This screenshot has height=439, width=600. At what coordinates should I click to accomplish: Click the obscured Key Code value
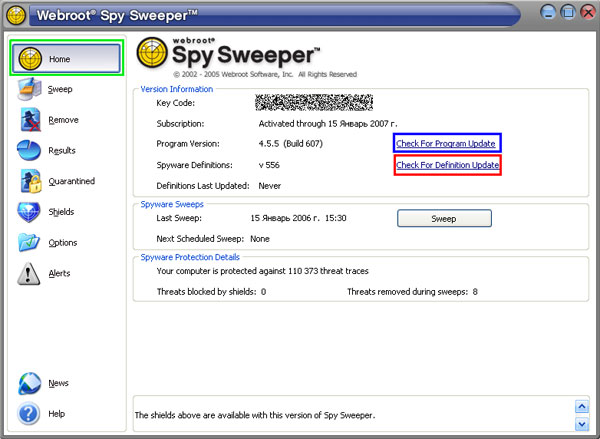(314, 103)
